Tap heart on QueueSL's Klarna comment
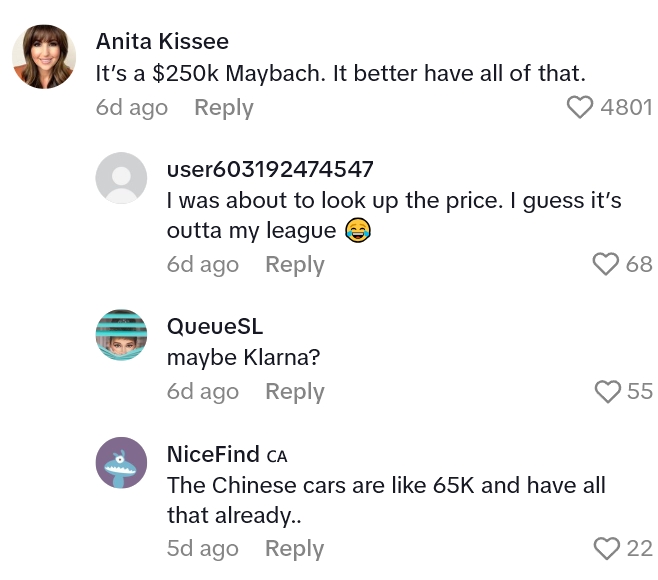Viewport: 658px width, 580px height. click(x=607, y=391)
